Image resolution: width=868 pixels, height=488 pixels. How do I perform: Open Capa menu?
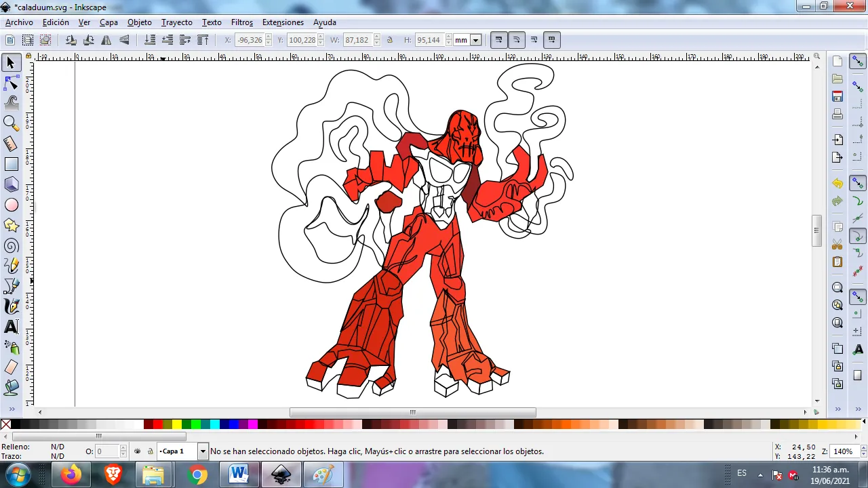click(108, 22)
